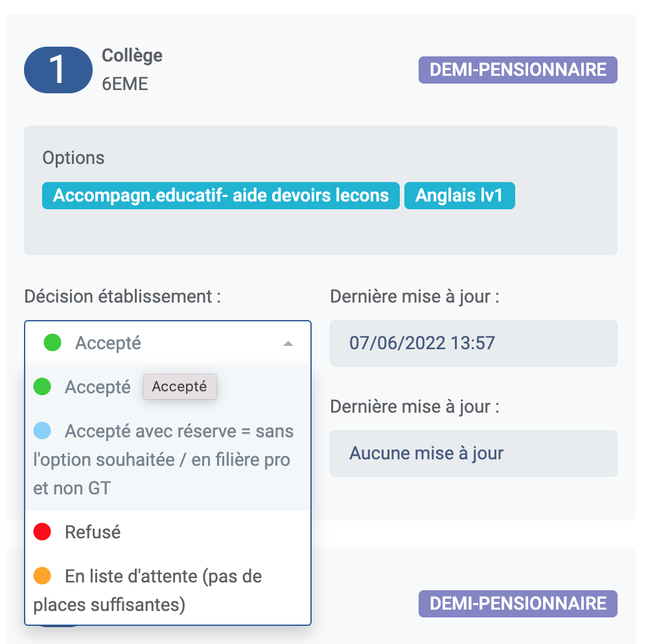This screenshot has height=644, width=648.
Task: Open the Décision établissement select box
Action: (168, 343)
